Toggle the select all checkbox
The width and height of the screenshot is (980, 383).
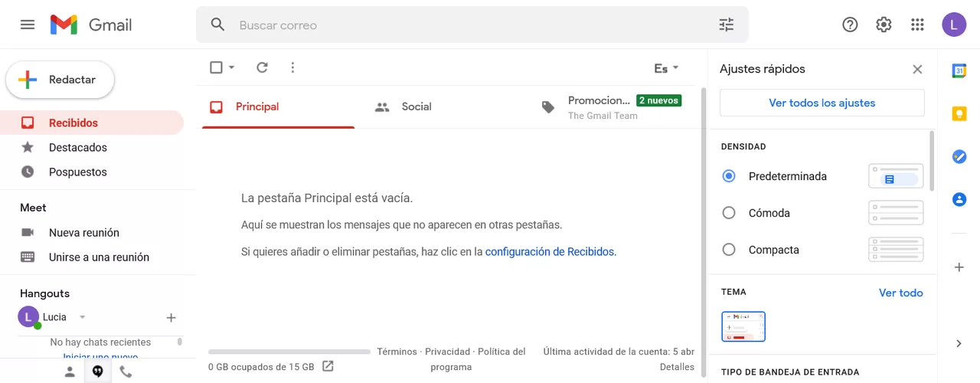tap(216, 67)
